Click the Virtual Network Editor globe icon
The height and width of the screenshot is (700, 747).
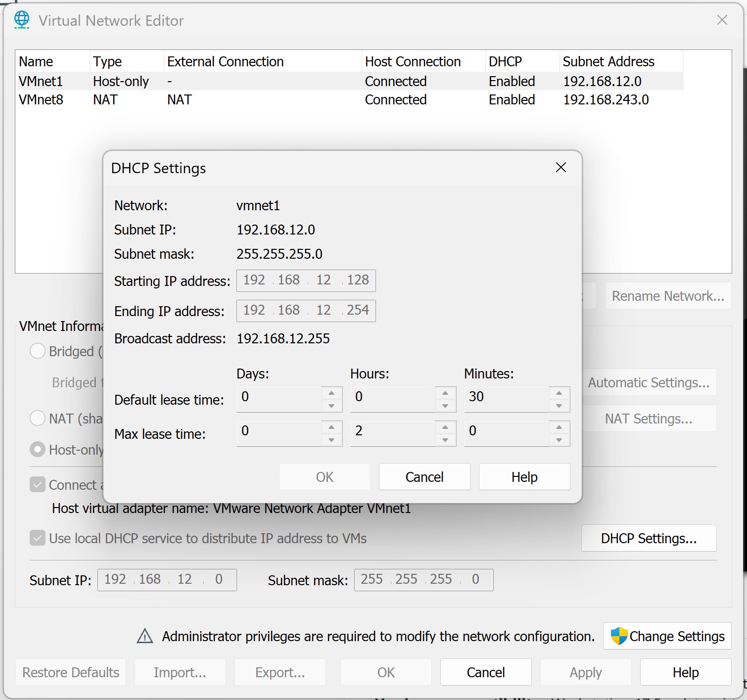coord(21,20)
